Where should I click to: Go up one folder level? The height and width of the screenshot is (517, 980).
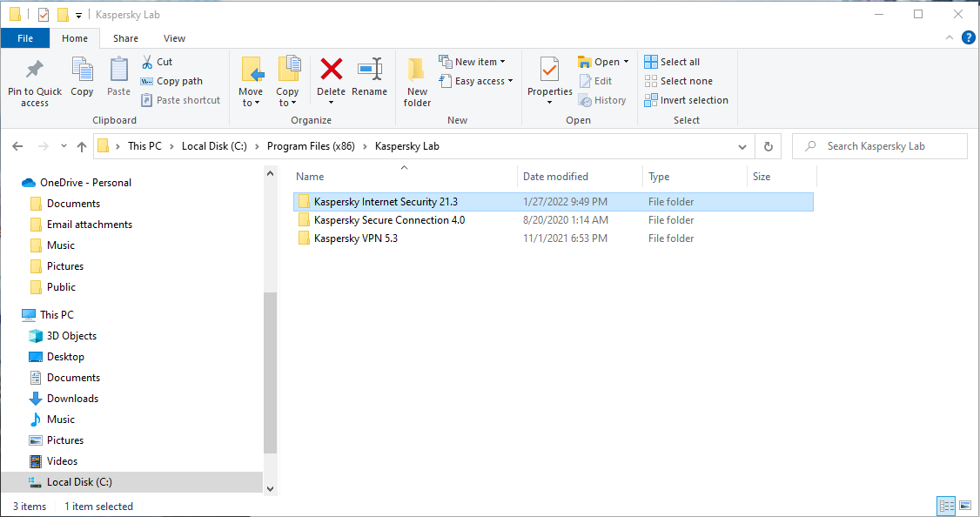tap(82, 146)
